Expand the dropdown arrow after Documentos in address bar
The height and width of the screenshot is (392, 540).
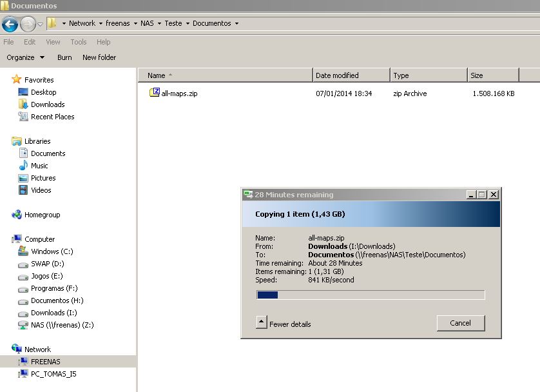[236, 24]
